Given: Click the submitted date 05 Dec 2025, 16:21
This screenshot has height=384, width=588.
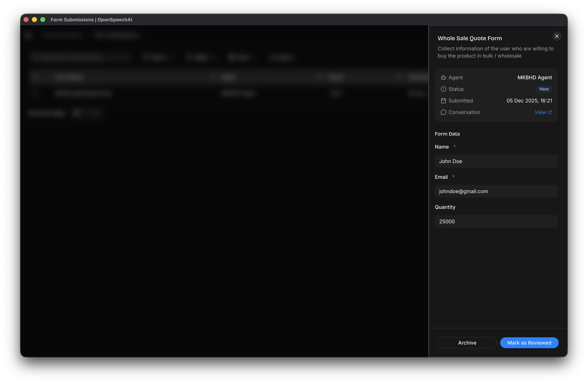Looking at the screenshot, I should tap(529, 100).
